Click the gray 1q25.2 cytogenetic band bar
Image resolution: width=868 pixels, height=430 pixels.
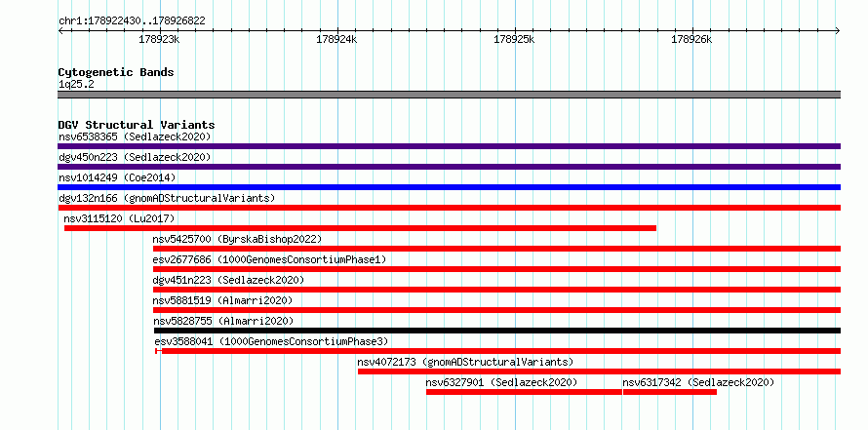tap(449, 95)
